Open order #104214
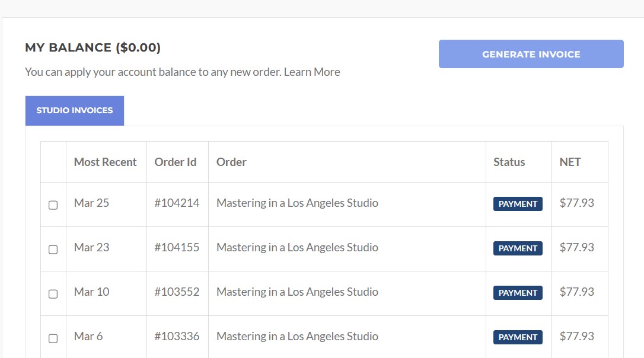Viewport: 644px width, 358px height. click(177, 203)
